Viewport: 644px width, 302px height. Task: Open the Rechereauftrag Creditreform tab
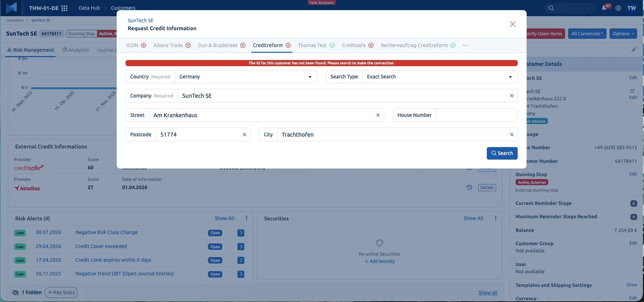click(x=418, y=45)
